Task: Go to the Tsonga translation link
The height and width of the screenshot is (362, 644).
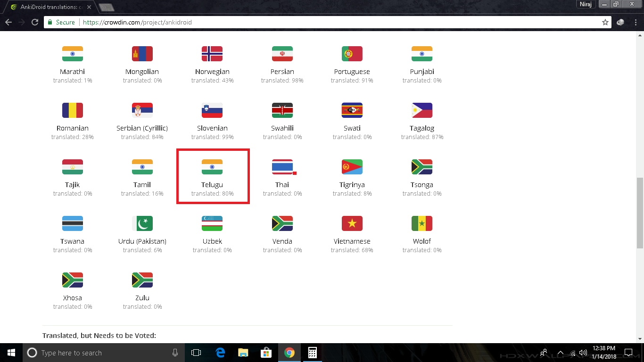Action: click(422, 185)
